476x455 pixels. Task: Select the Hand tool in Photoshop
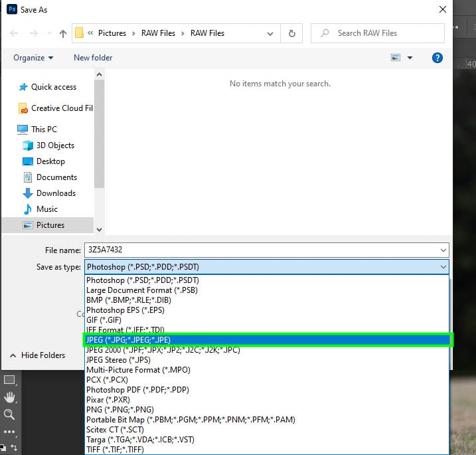(9, 397)
